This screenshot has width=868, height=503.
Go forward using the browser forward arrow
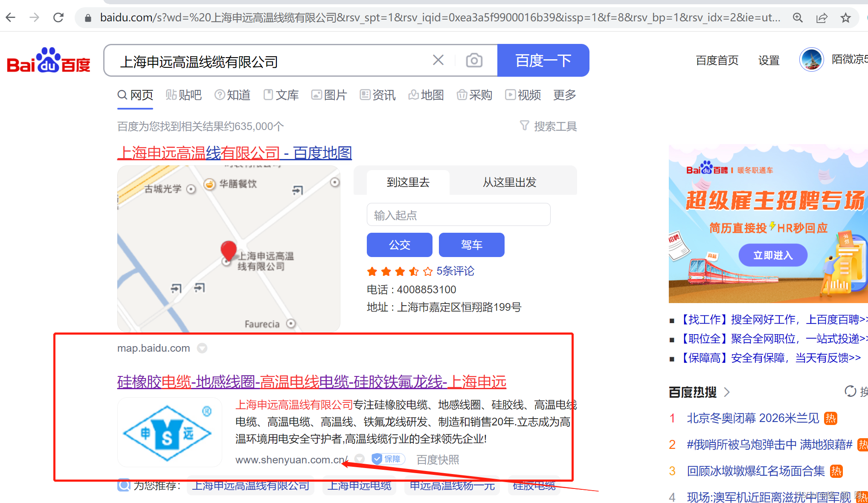tap(35, 17)
